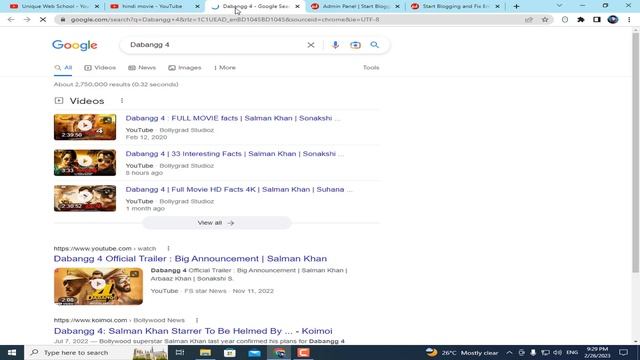This screenshot has width=640, height=360.
Task: Open Dabangg 4 Official Trailer result
Action: click(x=190, y=259)
